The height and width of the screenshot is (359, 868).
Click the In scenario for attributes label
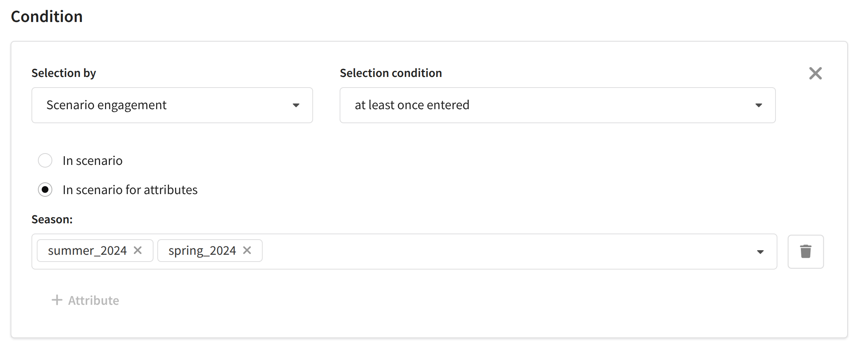(x=130, y=190)
